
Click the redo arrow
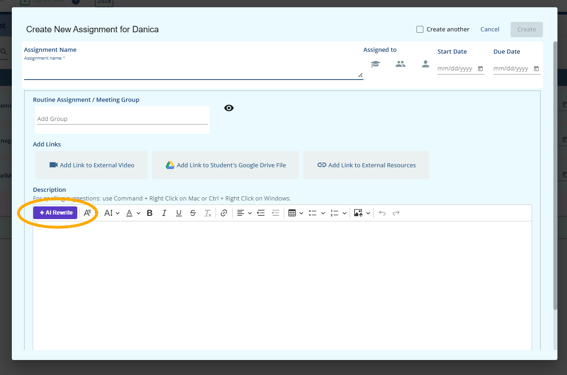tap(396, 213)
